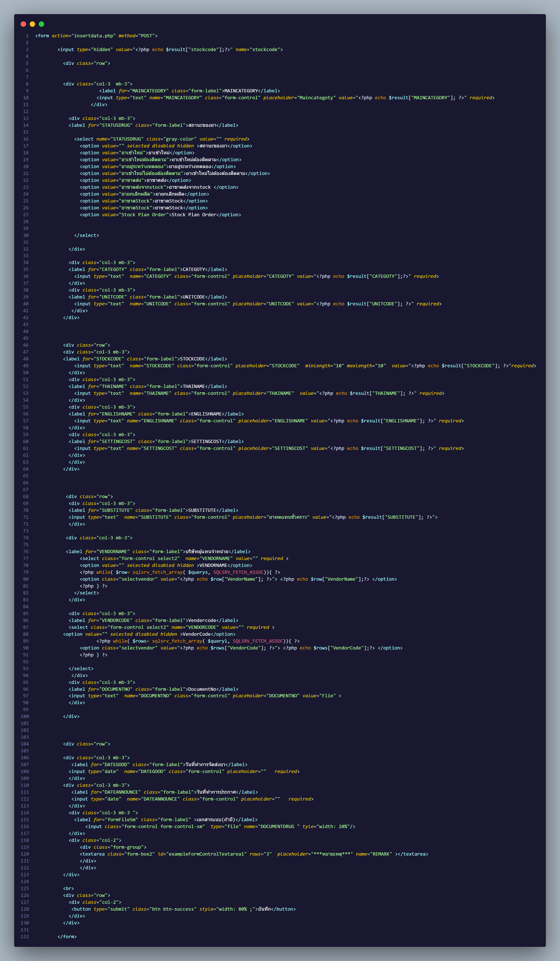Click the yellow minimize dot
The height and width of the screenshot is (961, 560).
click(x=32, y=24)
